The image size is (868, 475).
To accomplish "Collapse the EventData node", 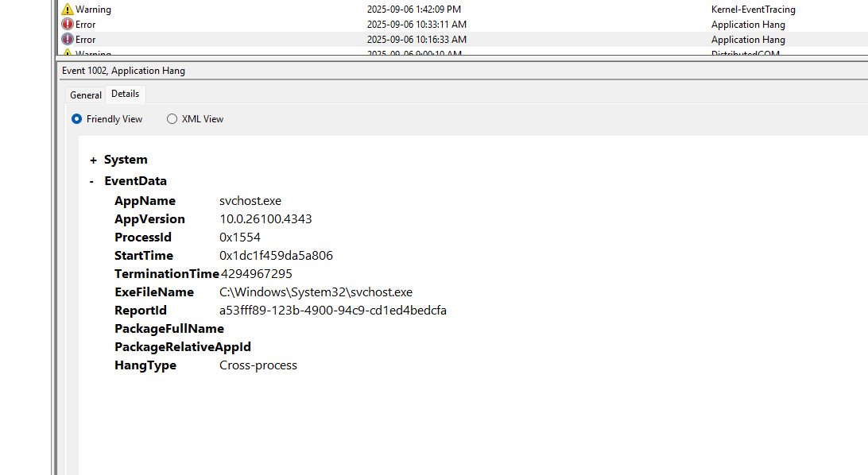I will pyautogui.click(x=92, y=180).
